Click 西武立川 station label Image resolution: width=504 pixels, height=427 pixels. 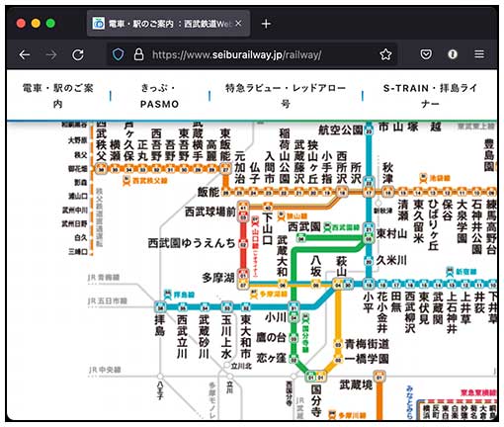tap(182, 336)
